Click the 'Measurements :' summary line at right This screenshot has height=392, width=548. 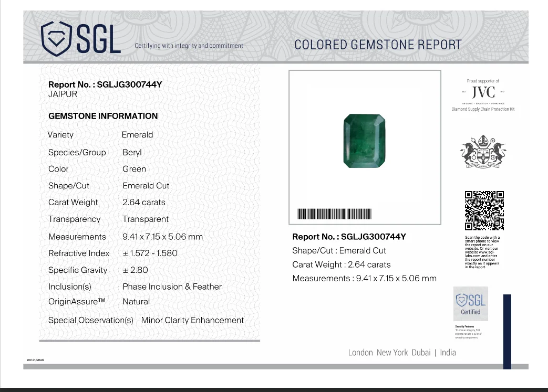click(x=365, y=279)
